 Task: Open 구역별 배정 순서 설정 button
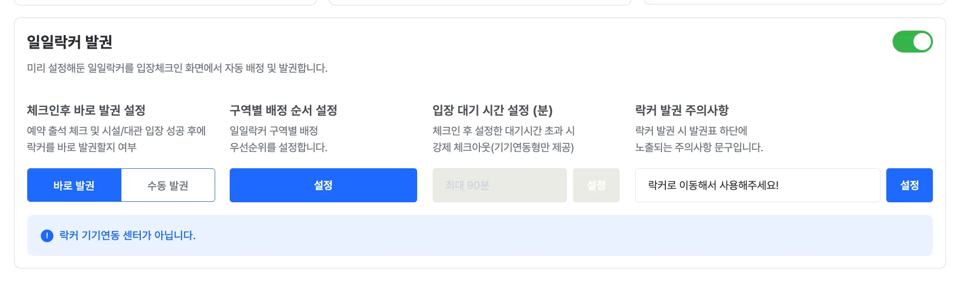(x=323, y=185)
